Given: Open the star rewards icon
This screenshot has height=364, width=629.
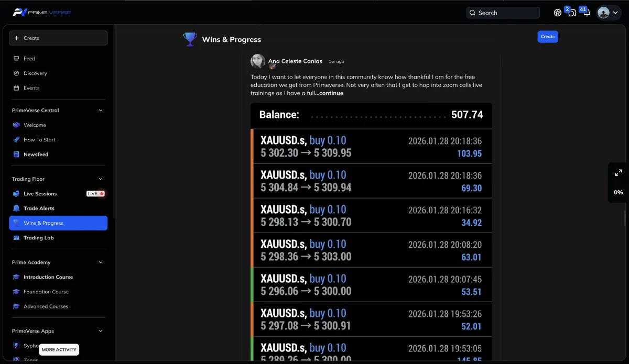Looking at the screenshot, I should (558, 13).
